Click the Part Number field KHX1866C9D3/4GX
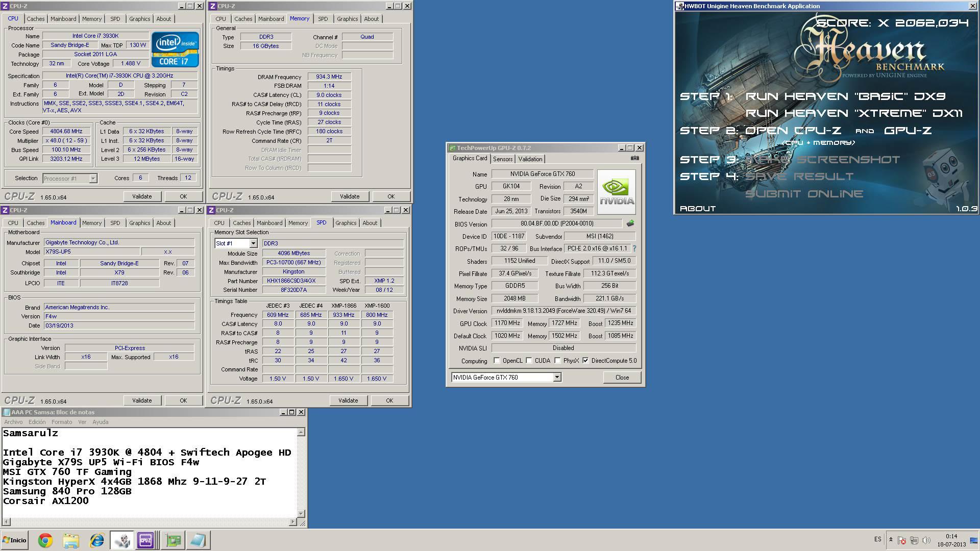 tap(294, 281)
